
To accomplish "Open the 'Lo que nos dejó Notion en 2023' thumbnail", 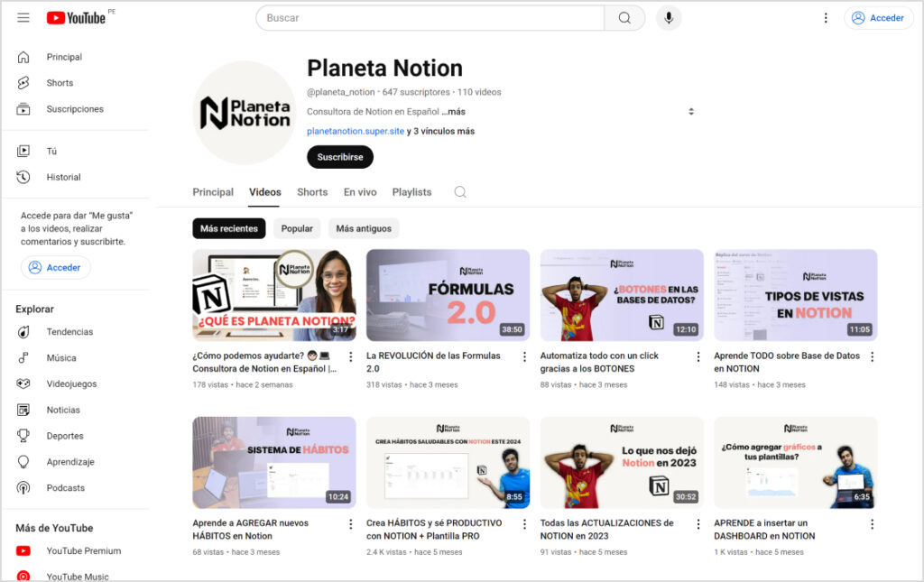I will point(622,462).
